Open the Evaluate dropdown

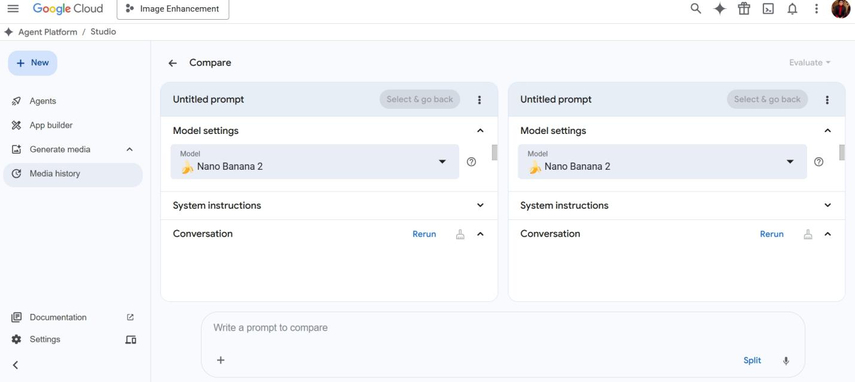[x=810, y=63]
